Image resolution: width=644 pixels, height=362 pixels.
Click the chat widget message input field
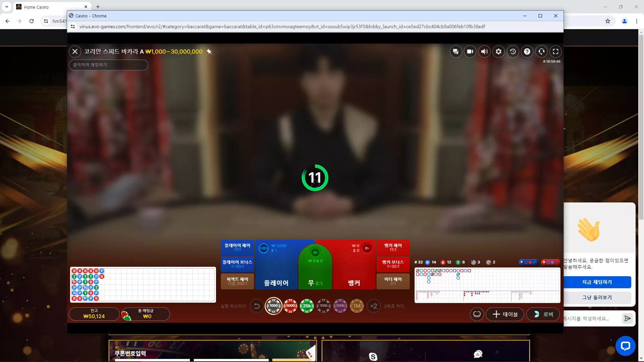coord(592,318)
